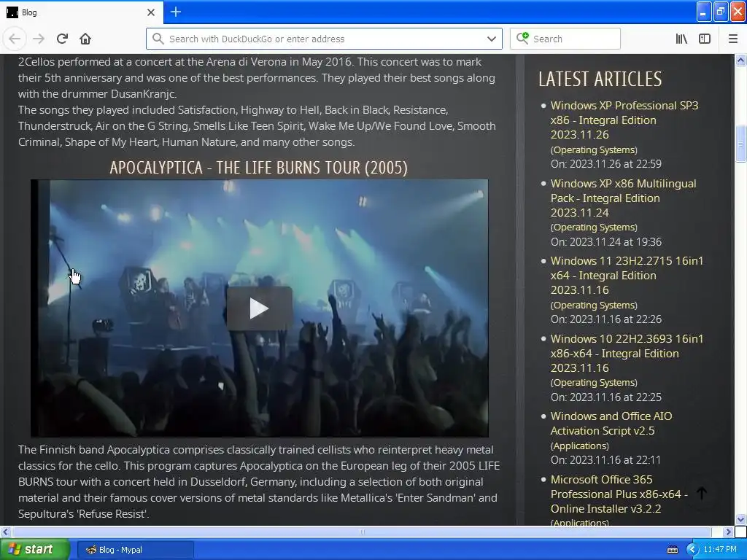The height and width of the screenshot is (560, 747).
Task: Click date text 2023.11.24 at 19:36
Action: [616, 242]
